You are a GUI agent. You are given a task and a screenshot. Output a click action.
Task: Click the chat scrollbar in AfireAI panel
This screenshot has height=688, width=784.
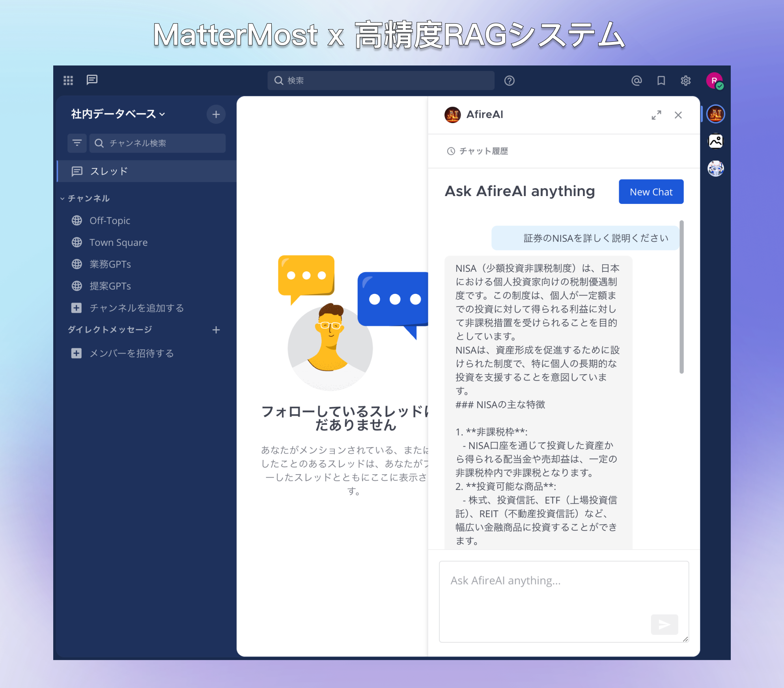681,297
